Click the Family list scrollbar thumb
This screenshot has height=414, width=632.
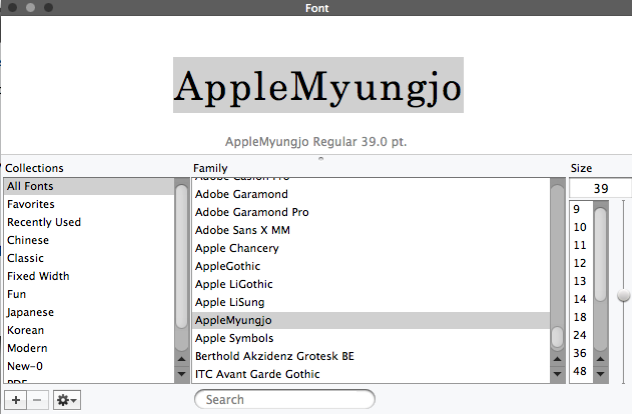tap(557, 337)
